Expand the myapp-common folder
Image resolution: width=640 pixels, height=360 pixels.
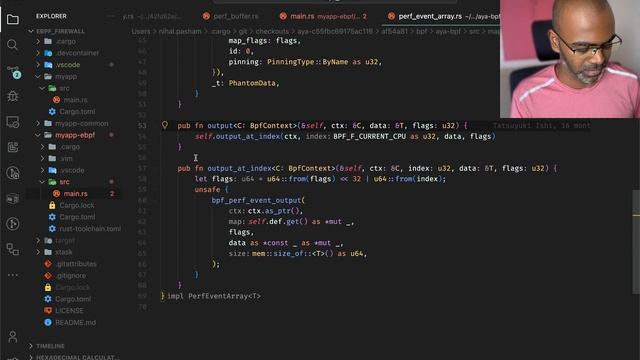tap(38, 123)
